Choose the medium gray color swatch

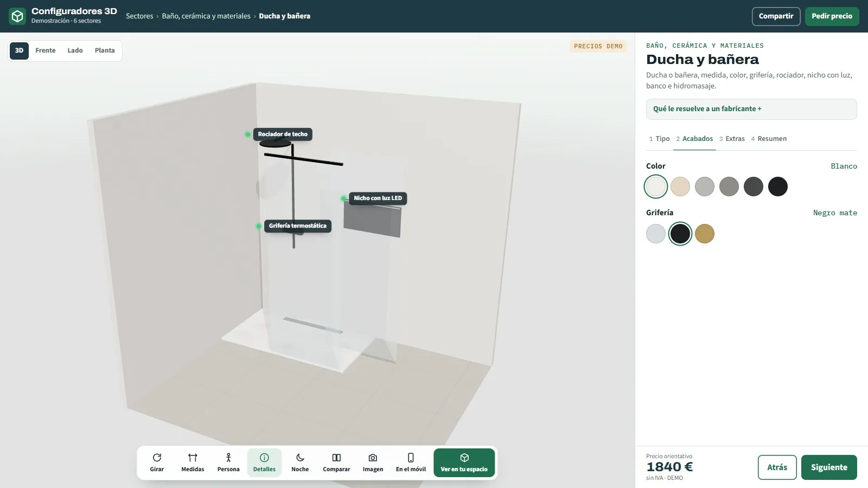coord(729,187)
